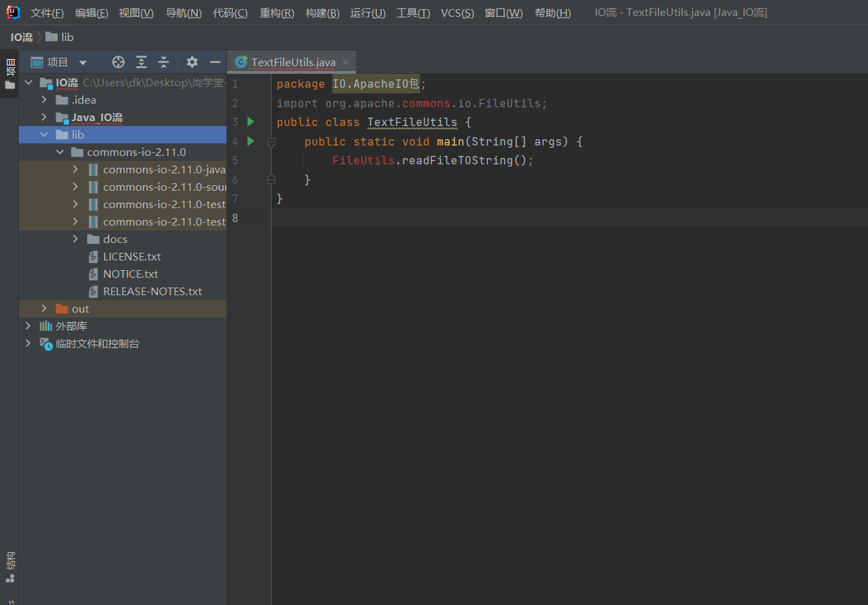
Task: Open the 帮助(H) menu
Action: click(x=553, y=13)
